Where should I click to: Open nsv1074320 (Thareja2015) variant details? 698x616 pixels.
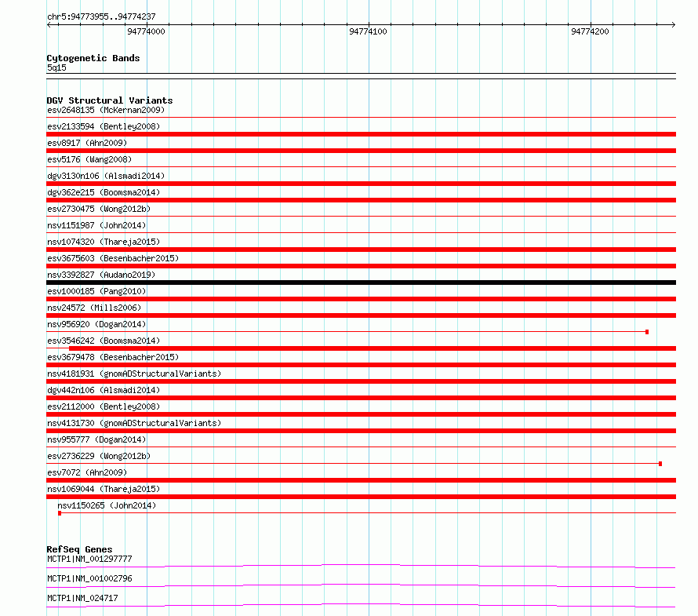[104, 242]
